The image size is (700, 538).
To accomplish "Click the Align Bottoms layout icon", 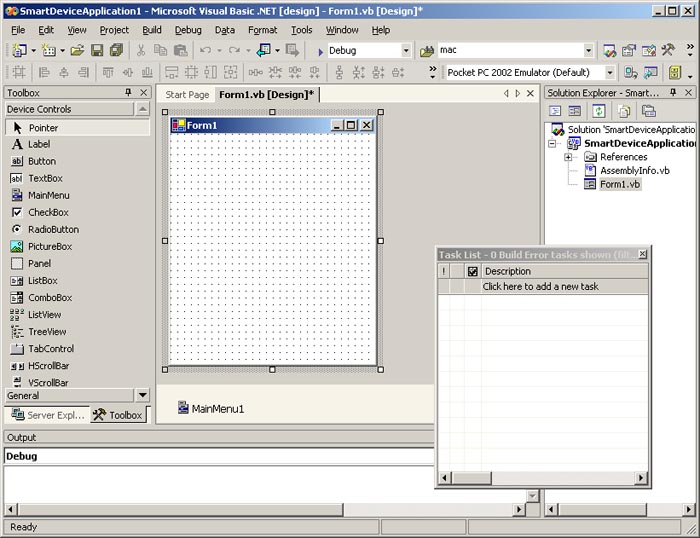I will coord(147,72).
